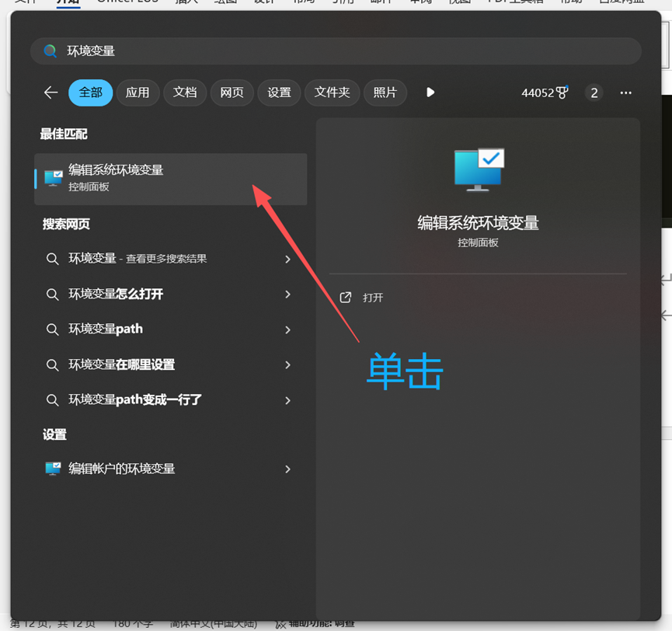Click the search glass icon beside 环境变量path
This screenshot has width=672, height=631.
(52, 329)
